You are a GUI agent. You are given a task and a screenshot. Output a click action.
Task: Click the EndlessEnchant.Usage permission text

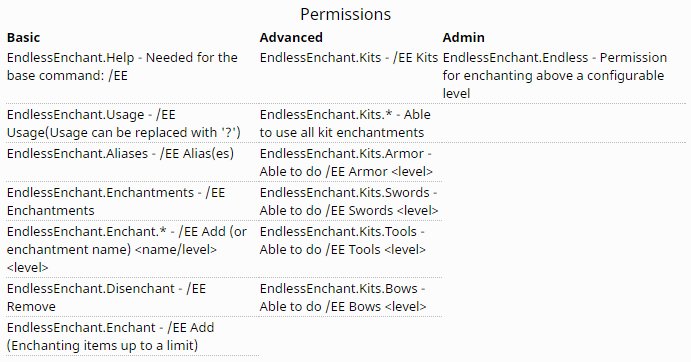point(124,123)
